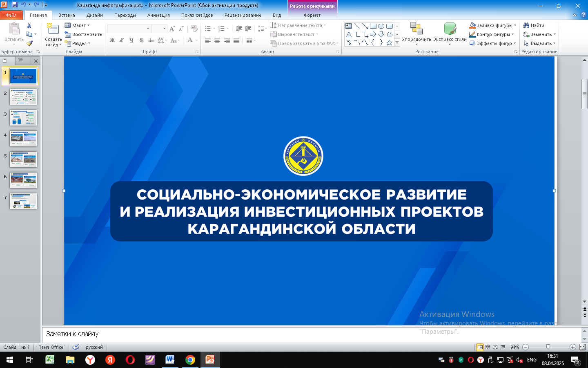Open the Формат picture tools tab
Screen dimensions: 588x368
tap(312, 15)
